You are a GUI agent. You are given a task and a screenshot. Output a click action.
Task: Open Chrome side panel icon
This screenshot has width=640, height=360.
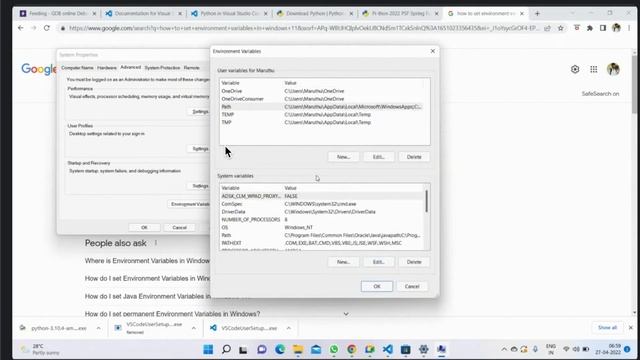[x=603, y=28]
